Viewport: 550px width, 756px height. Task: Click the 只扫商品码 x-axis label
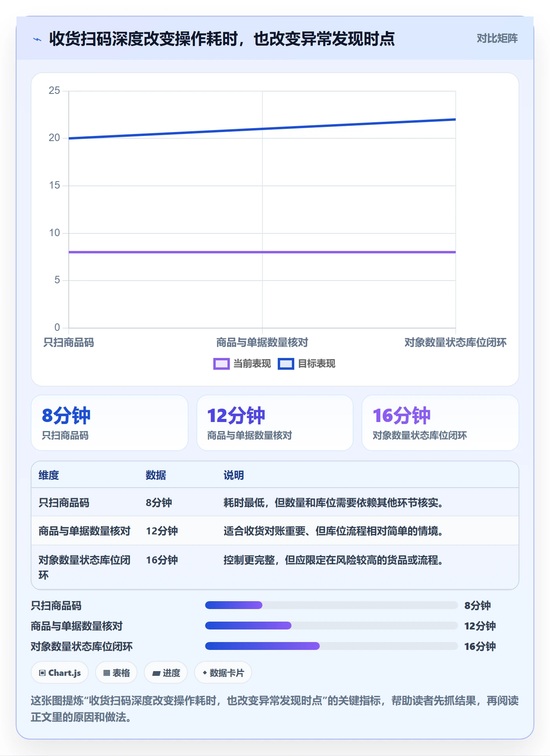(x=69, y=343)
